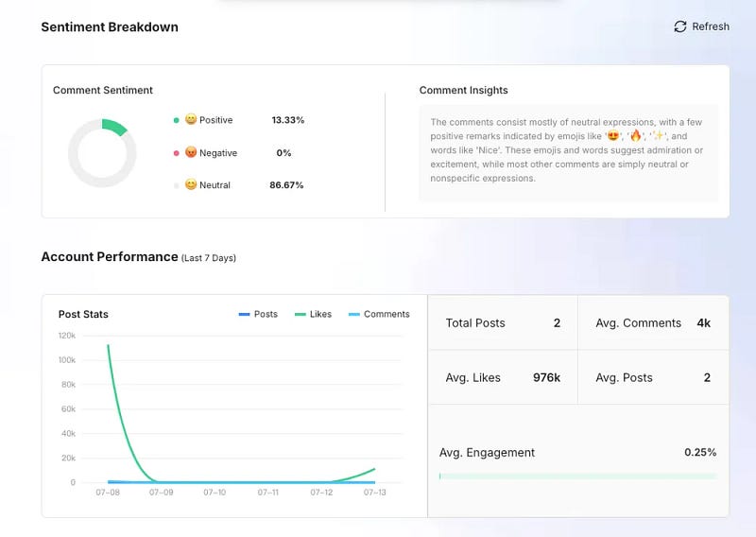Viewport: 756px width, 537px height.
Task: Click the Negative angry emoji icon
Action: (x=191, y=152)
